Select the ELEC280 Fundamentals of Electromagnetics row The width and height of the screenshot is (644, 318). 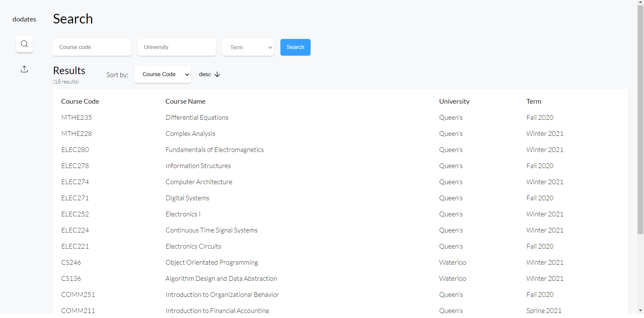tap(215, 150)
